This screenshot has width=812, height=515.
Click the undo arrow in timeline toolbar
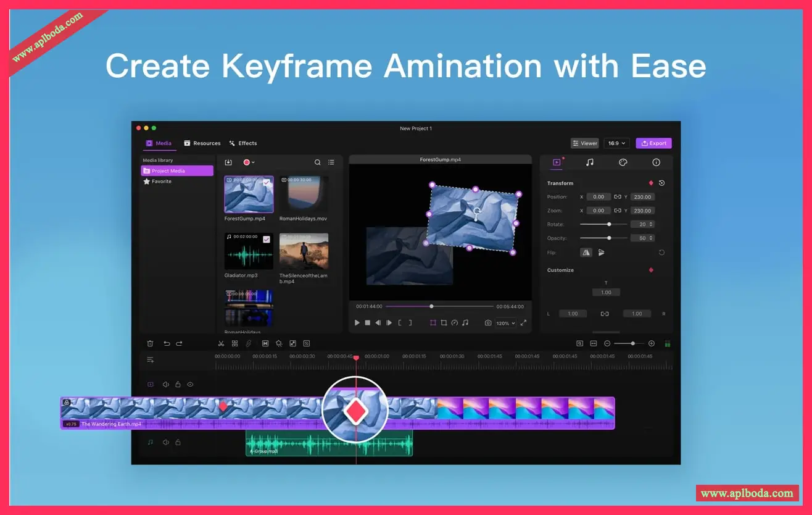point(166,343)
